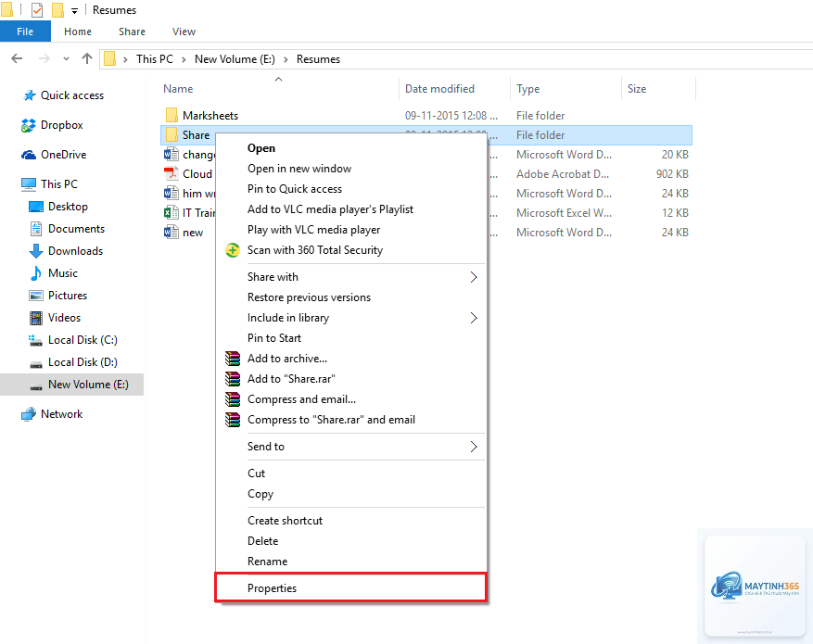Click the 360 Total Security scan icon
The image size is (813, 644).
[233, 250]
